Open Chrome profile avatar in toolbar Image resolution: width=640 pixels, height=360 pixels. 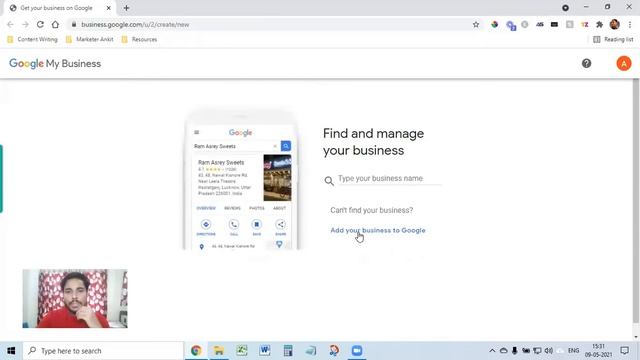pyautogui.click(x=614, y=24)
